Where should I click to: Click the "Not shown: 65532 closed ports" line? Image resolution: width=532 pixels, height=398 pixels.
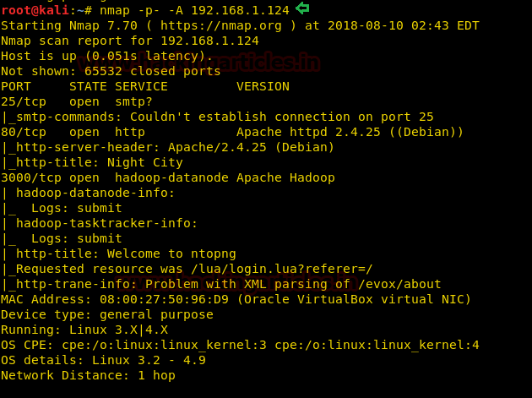(x=111, y=71)
